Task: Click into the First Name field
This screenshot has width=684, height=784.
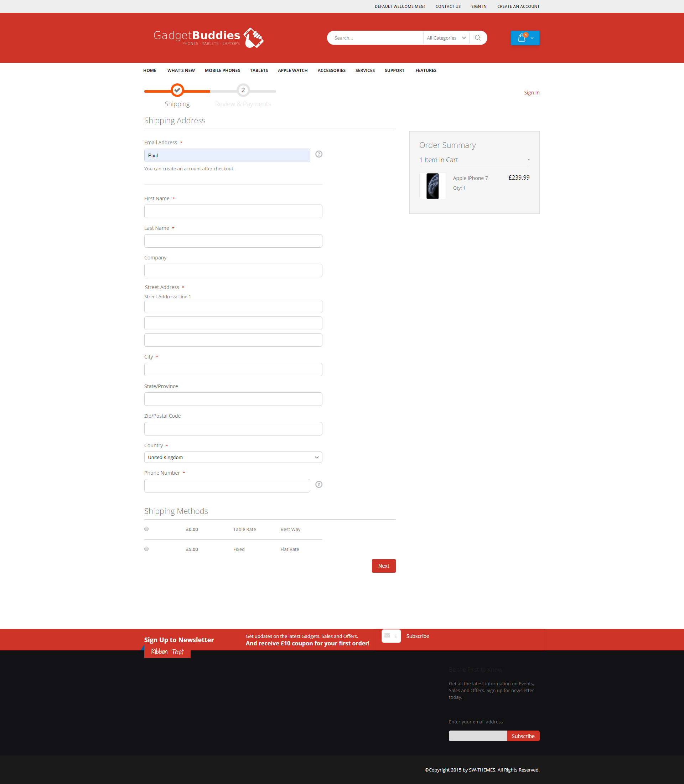Action: [233, 211]
